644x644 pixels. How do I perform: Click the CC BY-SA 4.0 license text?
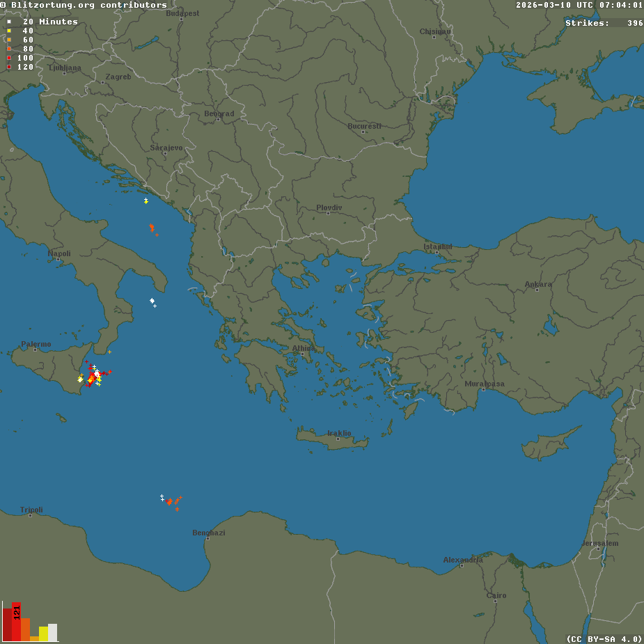tap(604, 638)
